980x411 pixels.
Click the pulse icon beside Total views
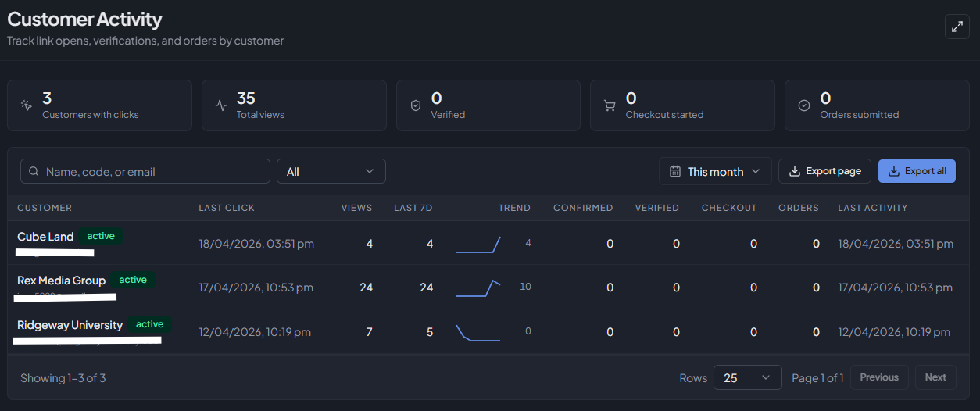[x=221, y=105]
